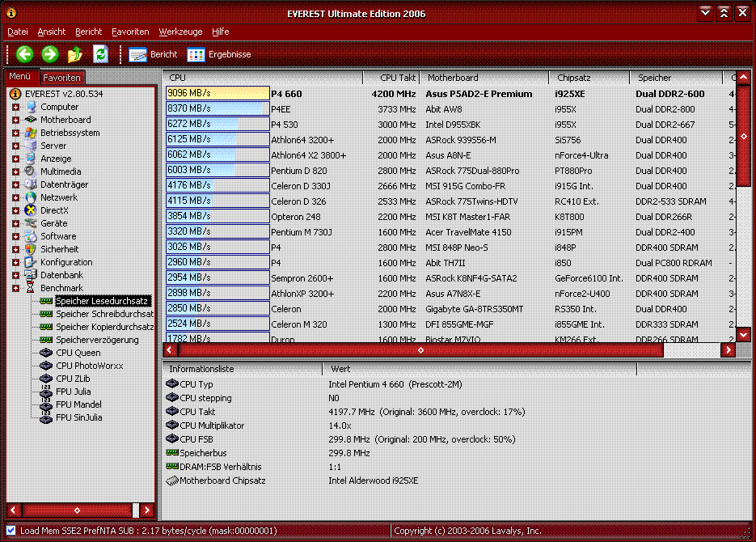Select Speicher Kopierdurchsatz benchmark

tap(104, 327)
